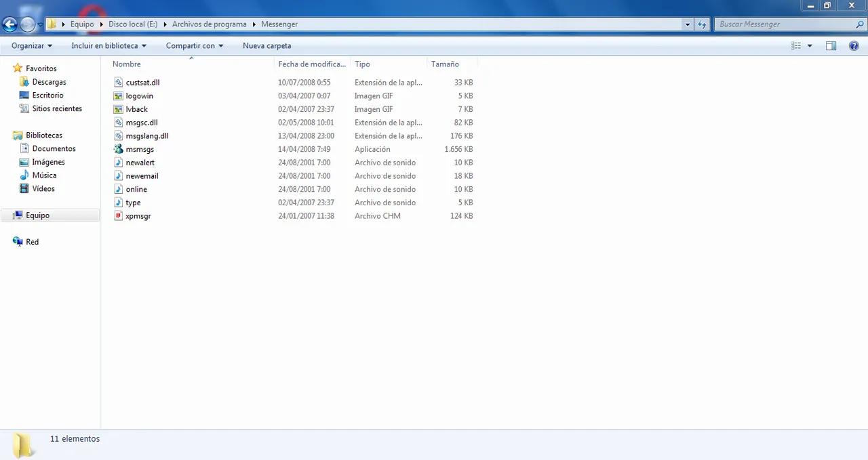Open the Compartir con menu
The height and width of the screenshot is (460, 868).
195,45
